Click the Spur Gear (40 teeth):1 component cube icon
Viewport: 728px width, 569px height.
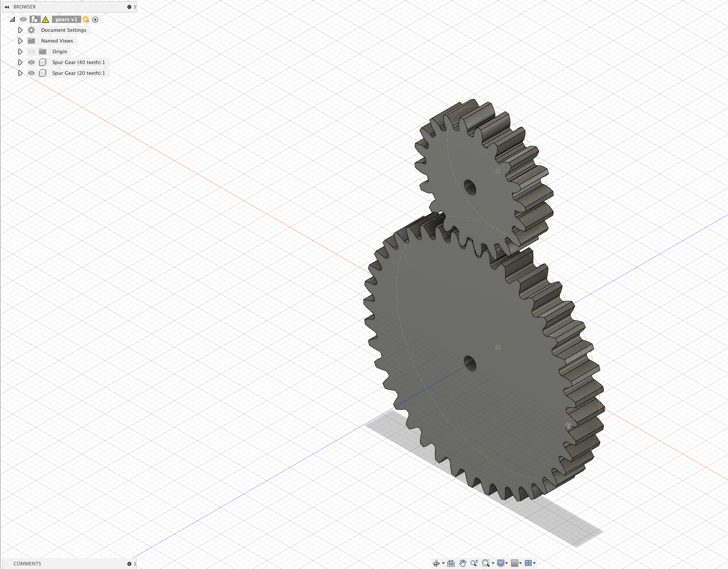pyautogui.click(x=43, y=62)
